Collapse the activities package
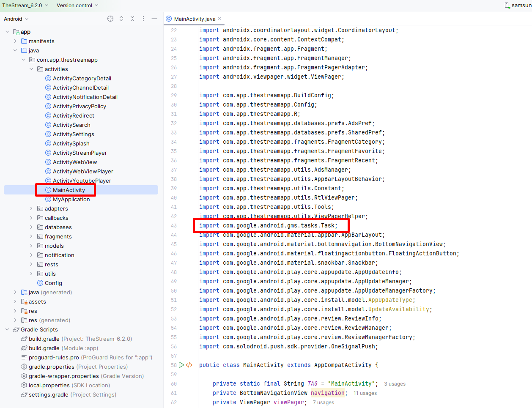The width and height of the screenshot is (532, 408). [31, 69]
